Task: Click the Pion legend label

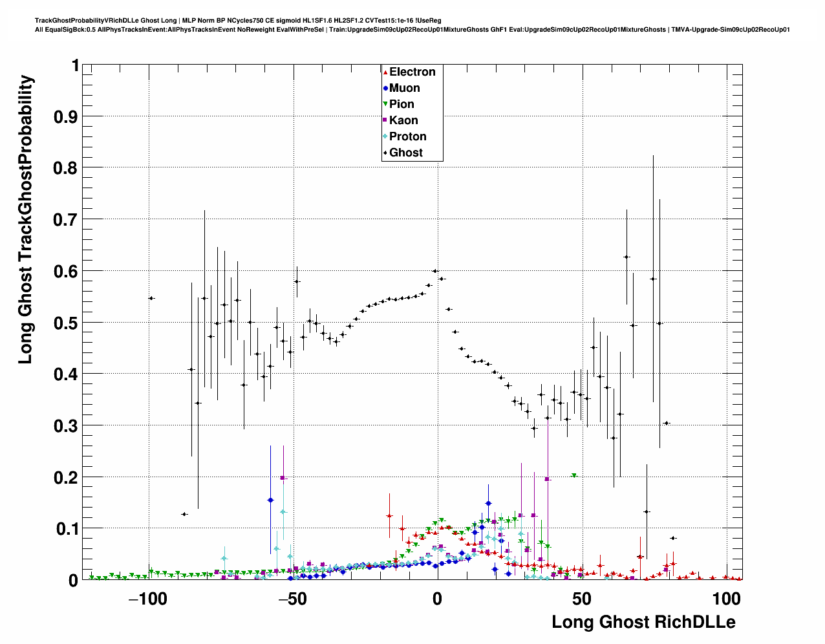Action: 402,104
